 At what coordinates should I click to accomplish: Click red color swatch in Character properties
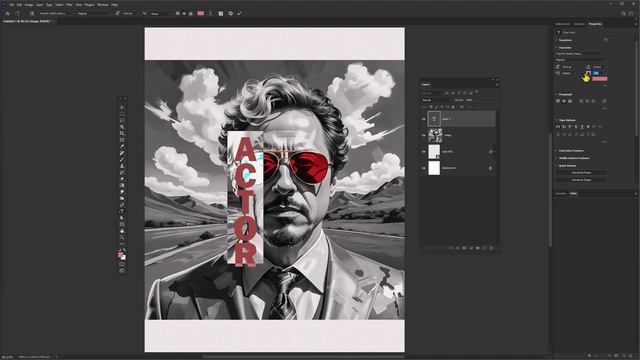(x=600, y=79)
